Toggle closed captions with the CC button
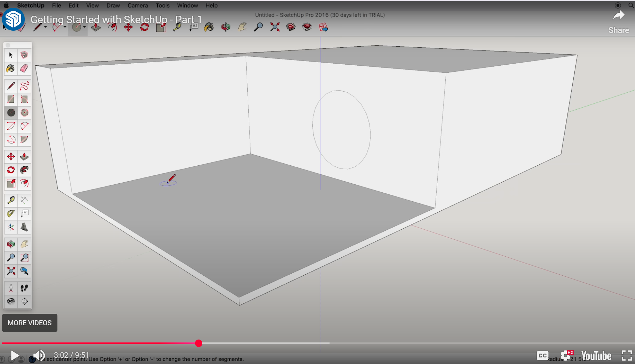 coord(542,355)
